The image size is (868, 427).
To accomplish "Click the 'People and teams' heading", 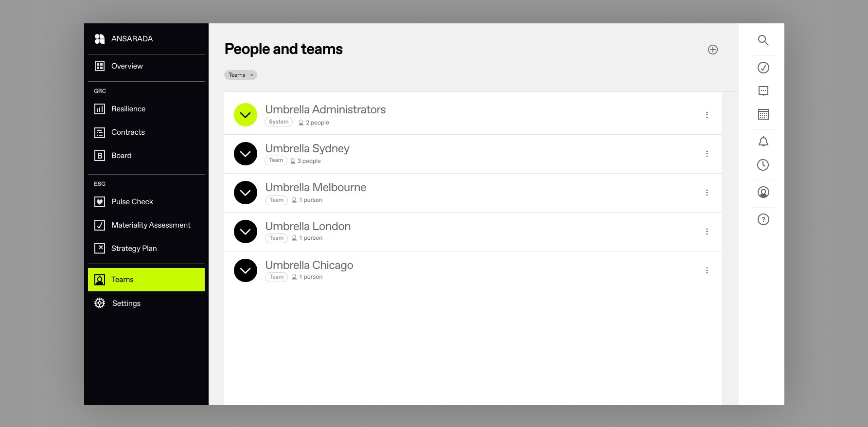I will click(x=283, y=49).
